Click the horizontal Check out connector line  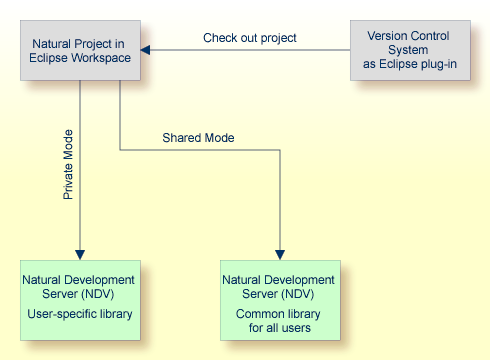coord(250,50)
